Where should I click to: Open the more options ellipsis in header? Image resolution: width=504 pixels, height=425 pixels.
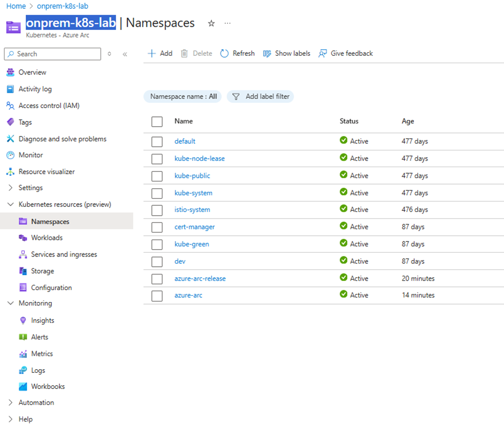click(x=227, y=23)
